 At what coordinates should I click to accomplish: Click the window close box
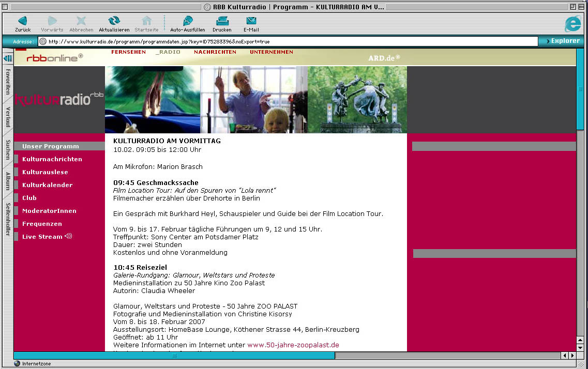(5, 7)
